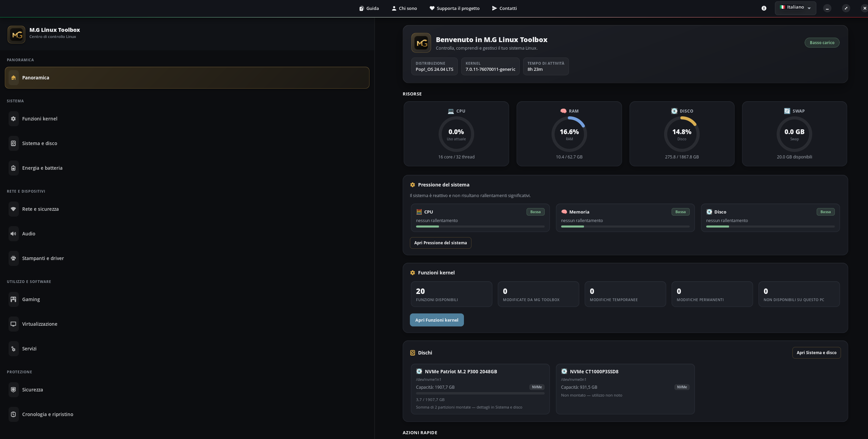
Task: Click the Stampanti e driver printer icon
Action: click(13, 258)
